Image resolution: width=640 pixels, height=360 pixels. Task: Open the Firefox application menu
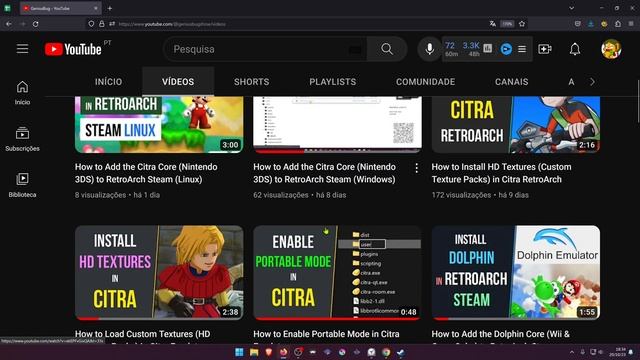(x=631, y=24)
